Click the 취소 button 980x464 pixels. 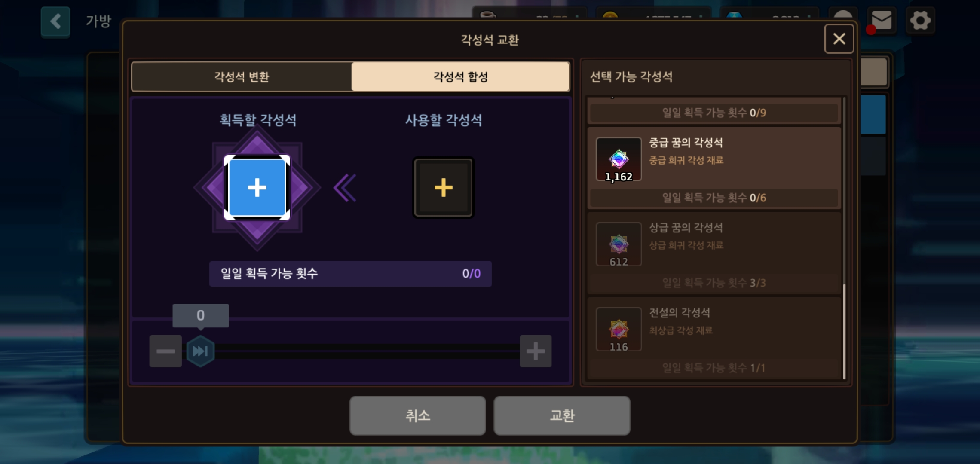417,415
